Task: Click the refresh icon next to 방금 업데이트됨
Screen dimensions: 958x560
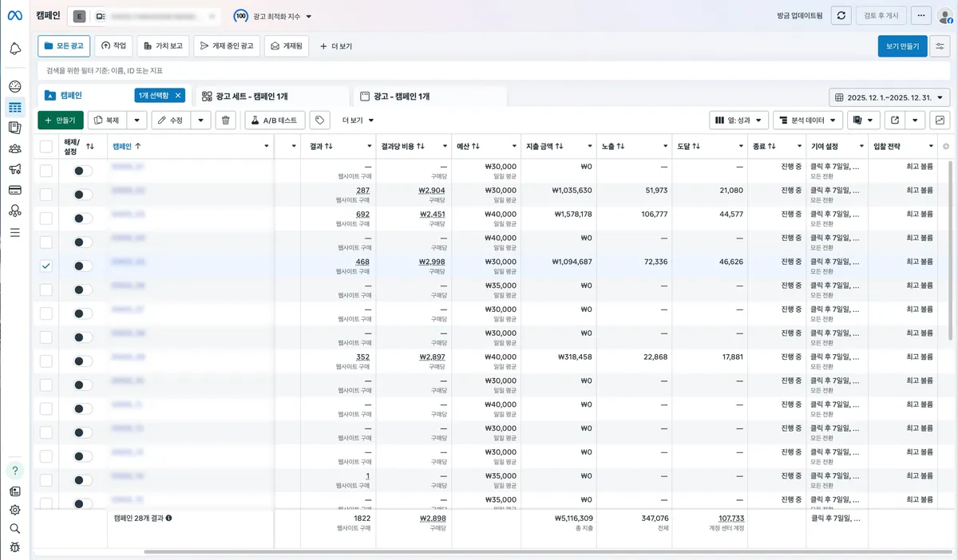Action: (x=841, y=16)
